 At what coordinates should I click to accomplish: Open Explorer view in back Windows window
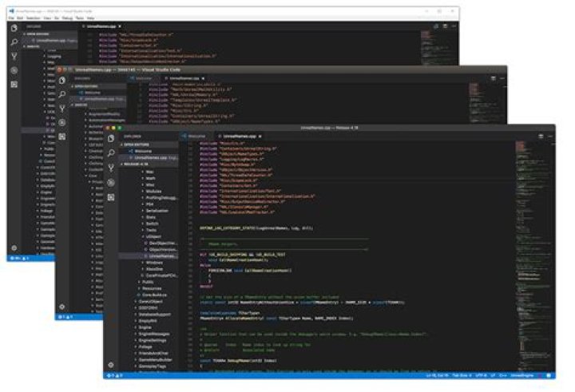click(14, 28)
